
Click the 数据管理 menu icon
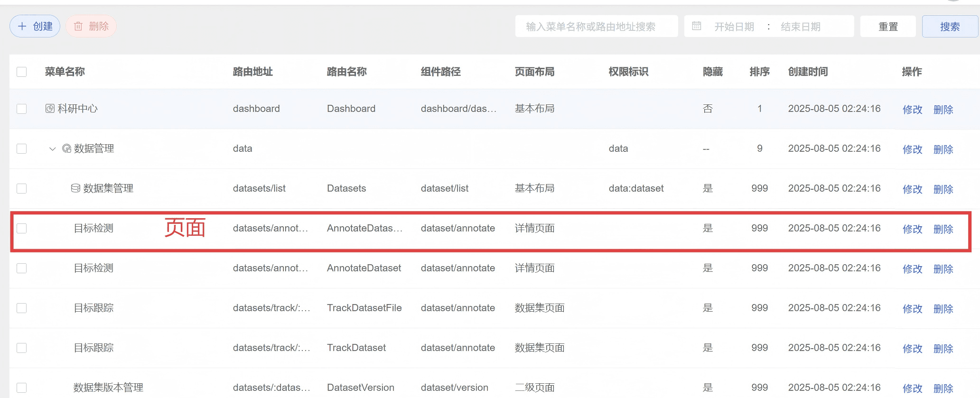click(x=67, y=148)
